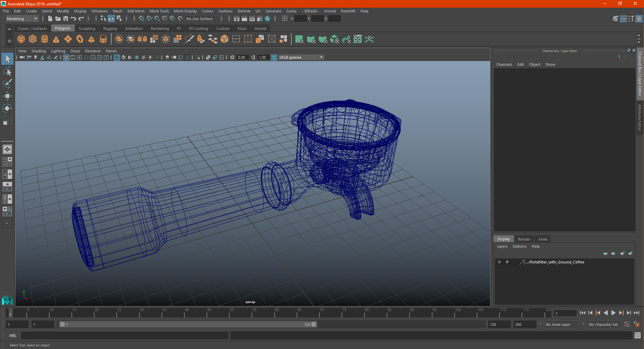Open the sRGB gamma view transform dropdown
The width and height of the screenshot is (644, 349).
click(301, 57)
